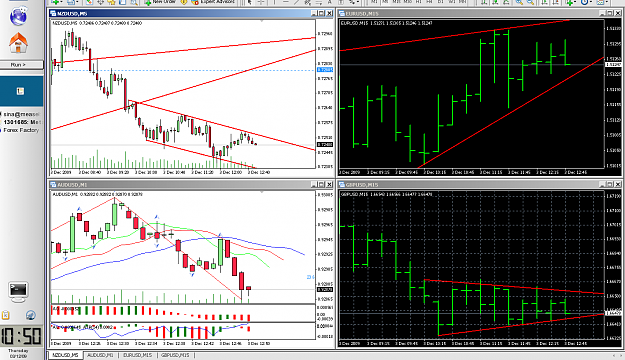
Task: Switch timeframe to M15
Action: coord(396,2)
